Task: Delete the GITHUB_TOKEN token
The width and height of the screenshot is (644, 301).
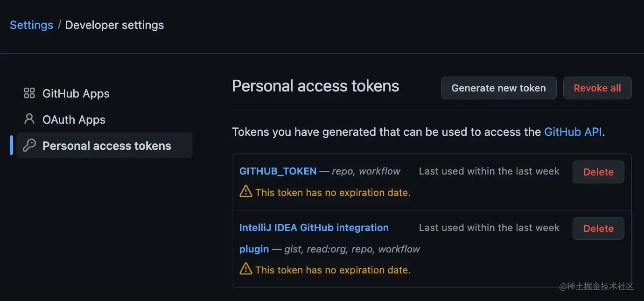Action: 598,172
